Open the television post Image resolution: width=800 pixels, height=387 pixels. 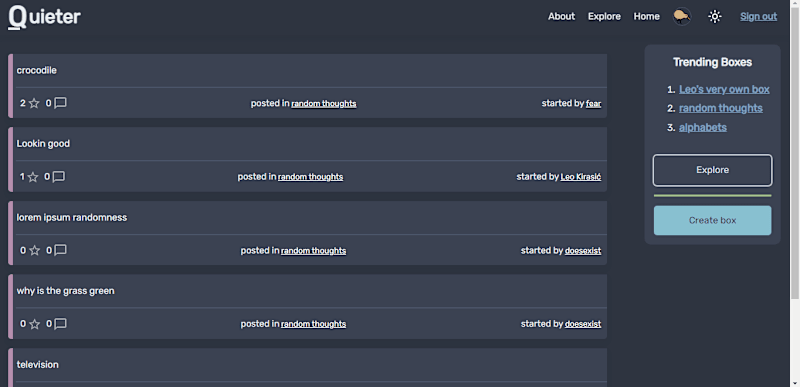38,365
